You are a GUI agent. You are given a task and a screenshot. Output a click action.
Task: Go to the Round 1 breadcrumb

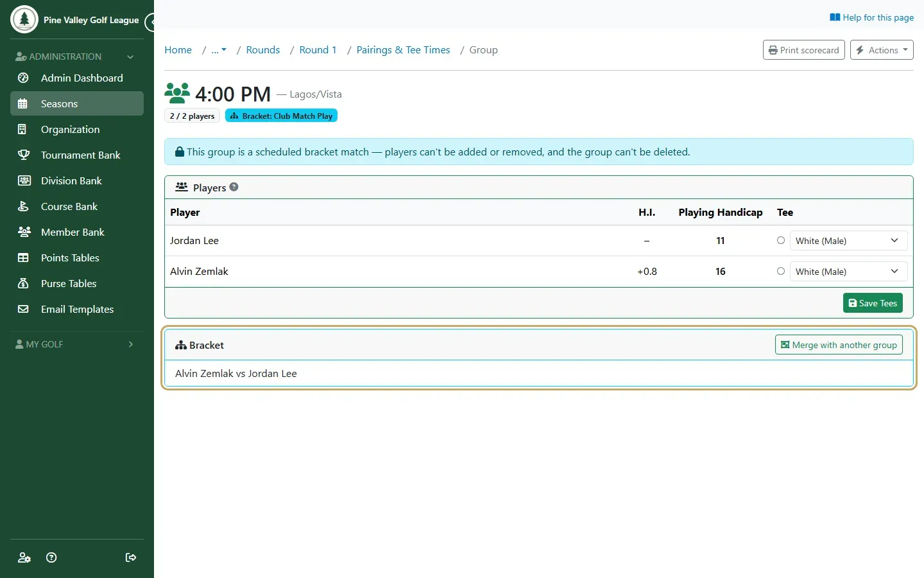point(318,50)
